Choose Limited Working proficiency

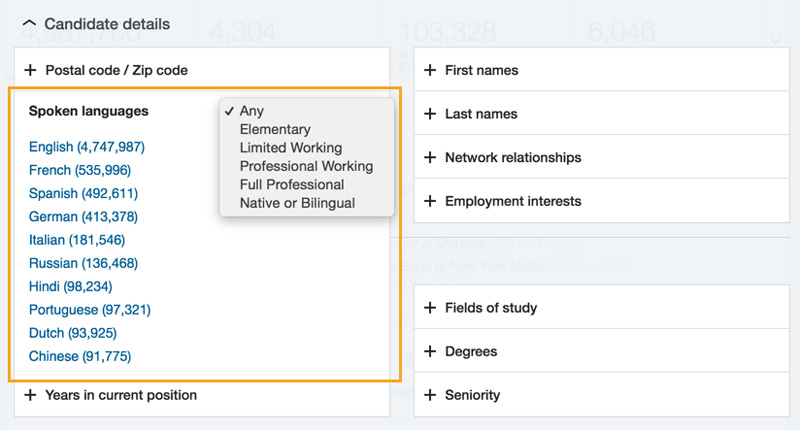290,148
